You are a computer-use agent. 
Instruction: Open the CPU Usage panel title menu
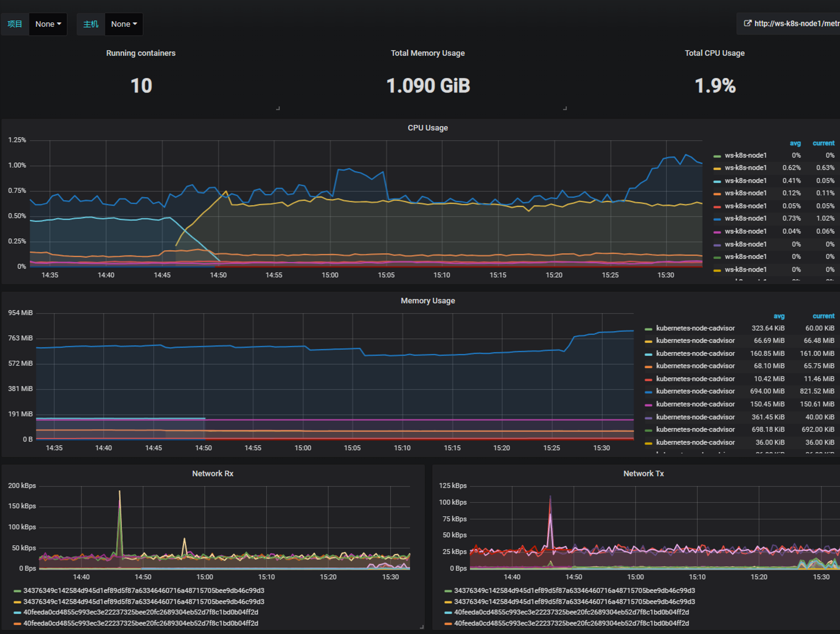(428, 128)
